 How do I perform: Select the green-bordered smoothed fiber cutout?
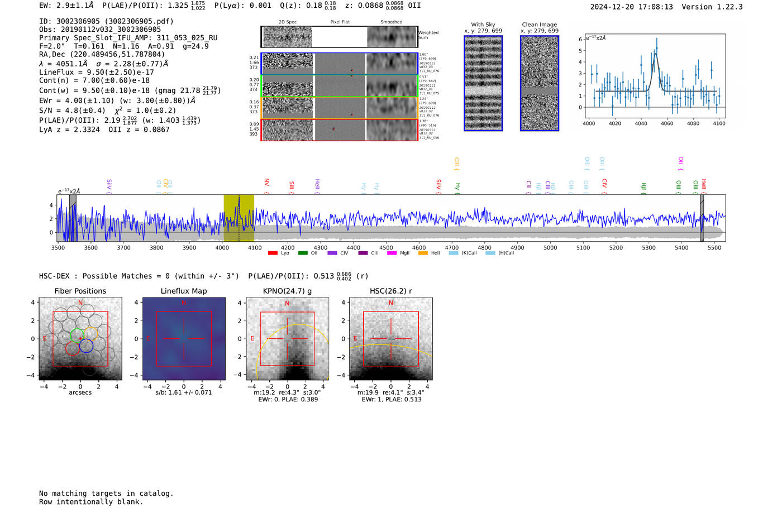(x=392, y=86)
